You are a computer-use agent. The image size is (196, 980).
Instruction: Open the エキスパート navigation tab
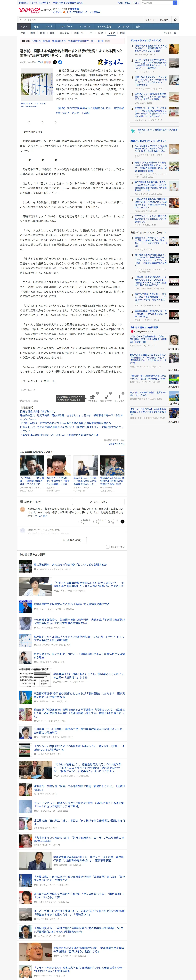point(65,27)
